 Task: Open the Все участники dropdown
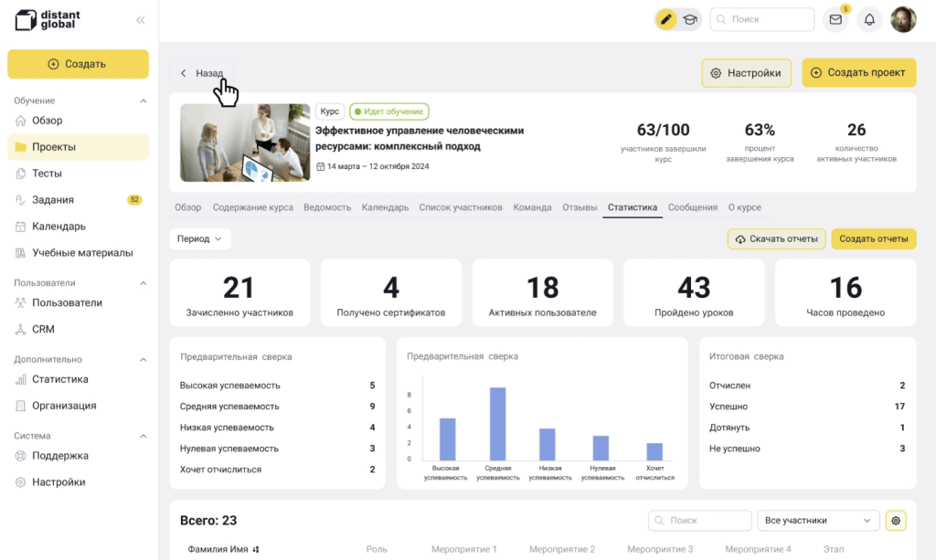[x=817, y=520]
